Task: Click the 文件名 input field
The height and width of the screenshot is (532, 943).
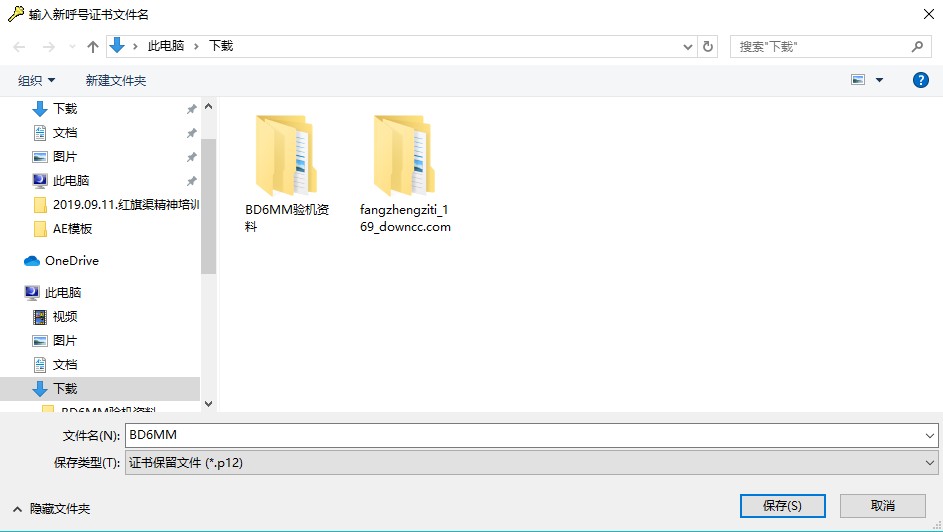Action: click(x=520, y=436)
